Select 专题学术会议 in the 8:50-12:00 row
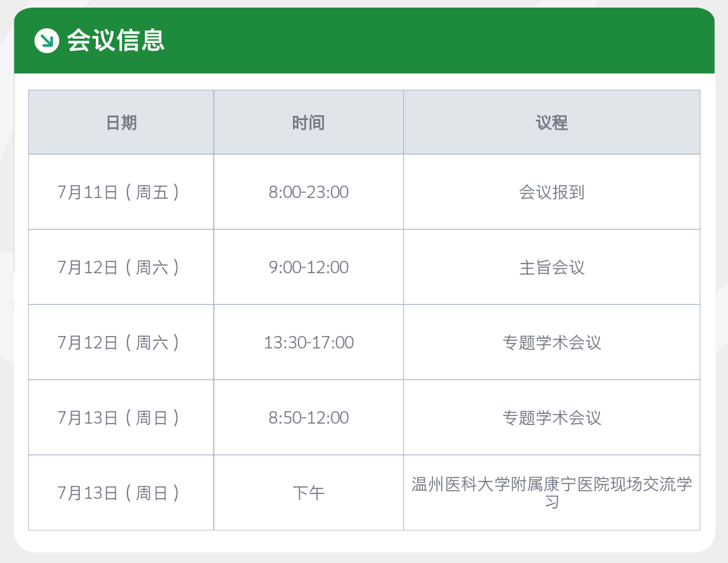 [x=552, y=417]
